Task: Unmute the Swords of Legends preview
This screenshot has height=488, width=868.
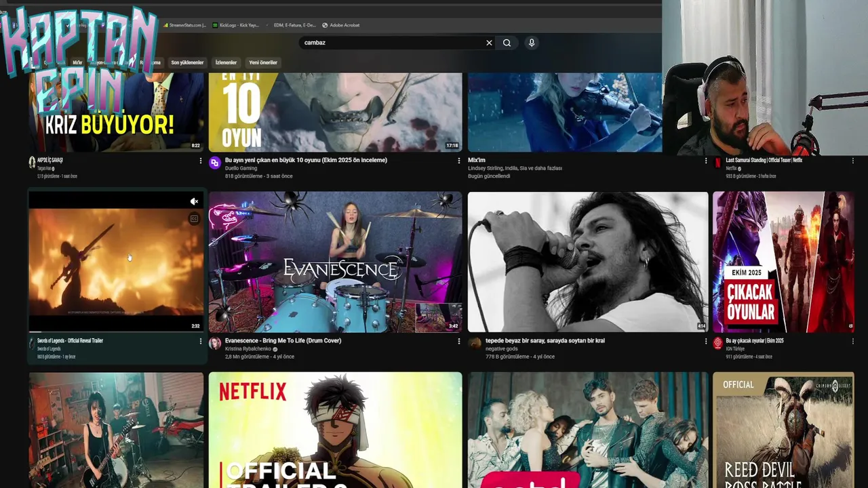Action: click(194, 201)
